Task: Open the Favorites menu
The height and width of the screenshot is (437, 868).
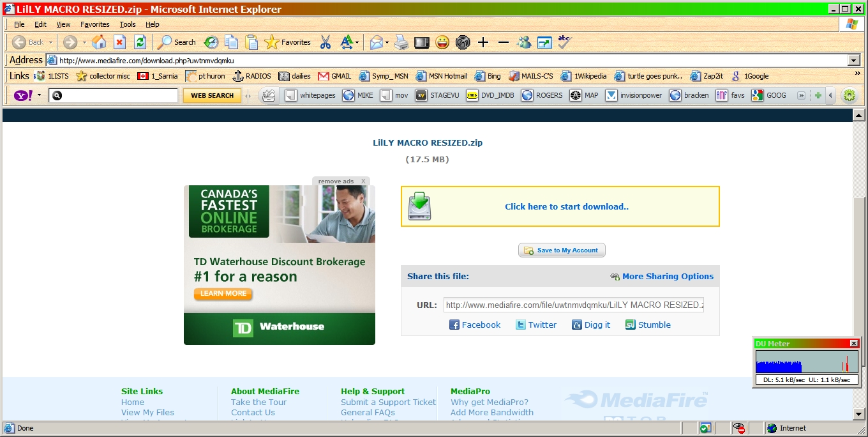Action: [x=94, y=24]
